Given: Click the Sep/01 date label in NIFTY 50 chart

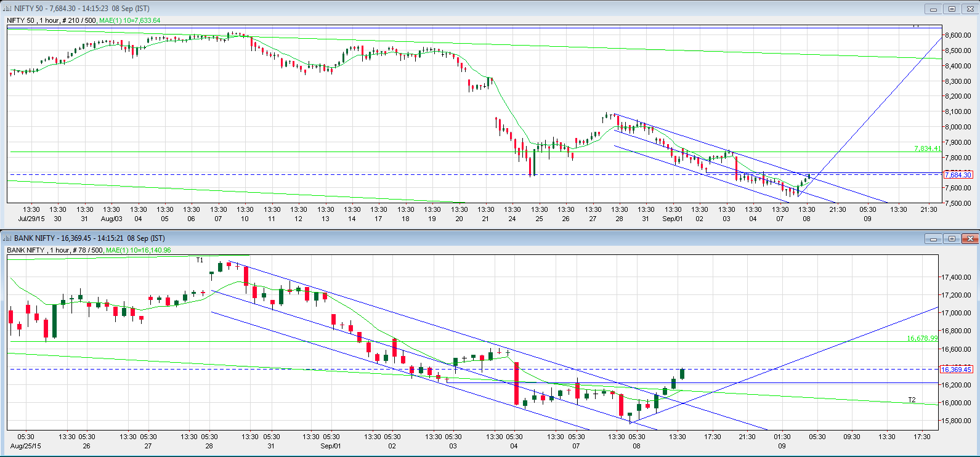Looking at the screenshot, I should tap(673, 219).
